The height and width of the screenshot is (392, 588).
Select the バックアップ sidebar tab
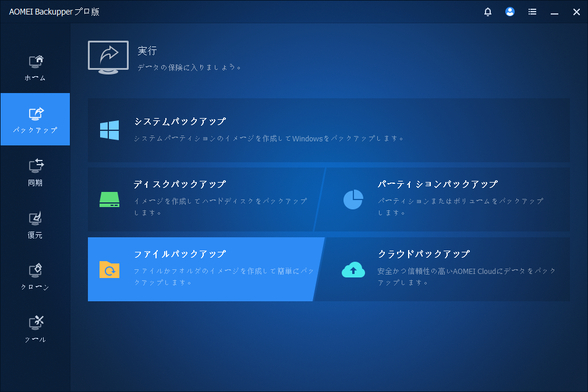pyautogui.click(x=36, y=119)
